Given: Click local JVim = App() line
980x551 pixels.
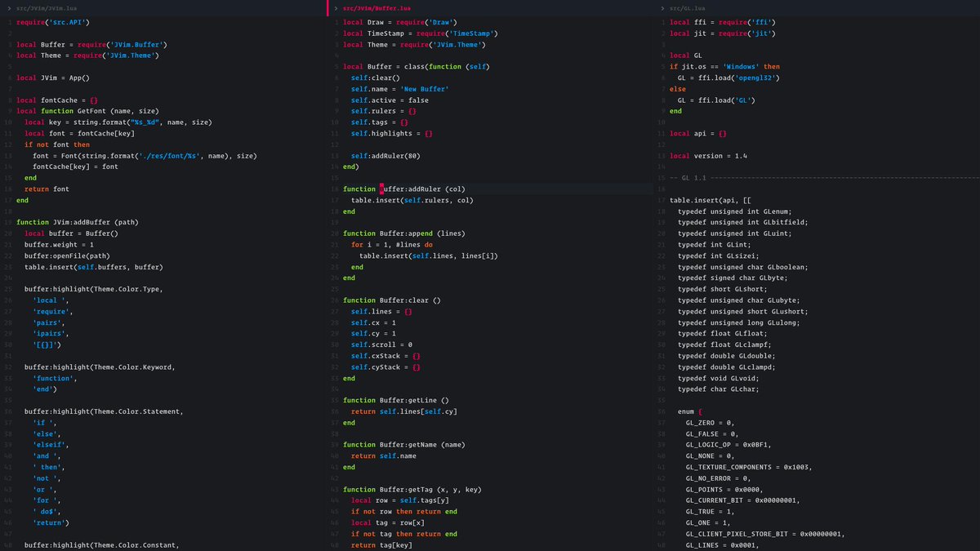Looking at the screenshot, I should pyautogui.click(x=53, y=78).
